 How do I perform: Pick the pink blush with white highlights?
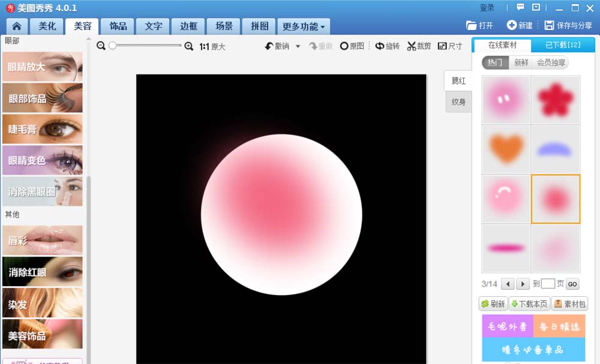(506, 100)
